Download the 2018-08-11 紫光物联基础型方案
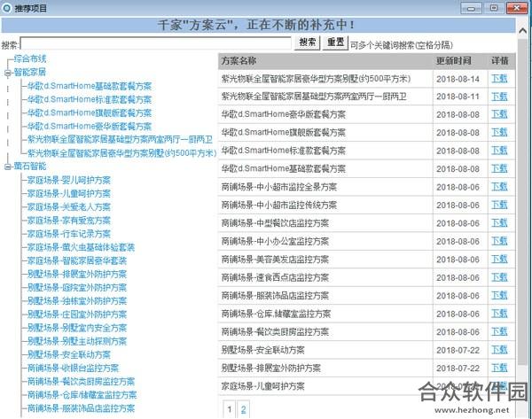This screenshot has width=532, height=419. [x=499, y=97]
